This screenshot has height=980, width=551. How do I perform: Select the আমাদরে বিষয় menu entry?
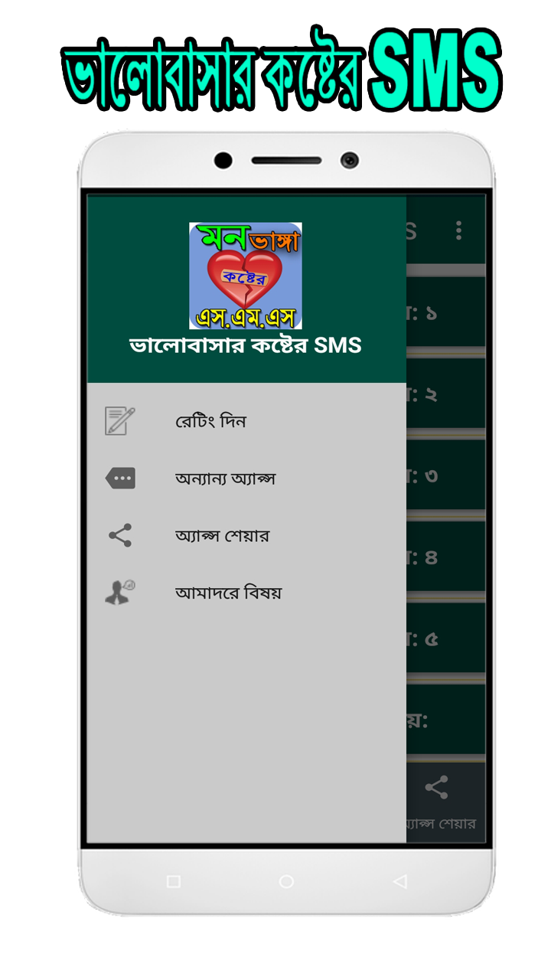(x=246, y=593)
